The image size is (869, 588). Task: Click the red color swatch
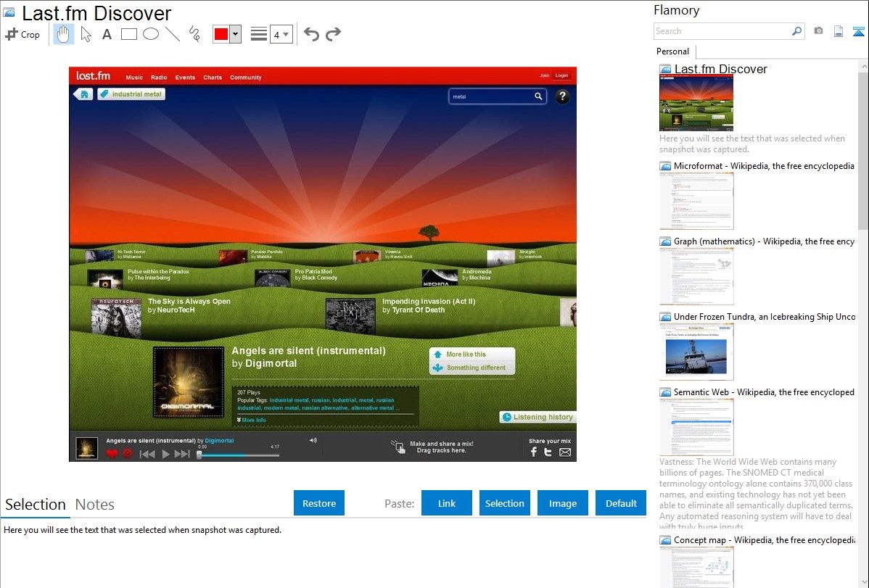tap(221, 34)
